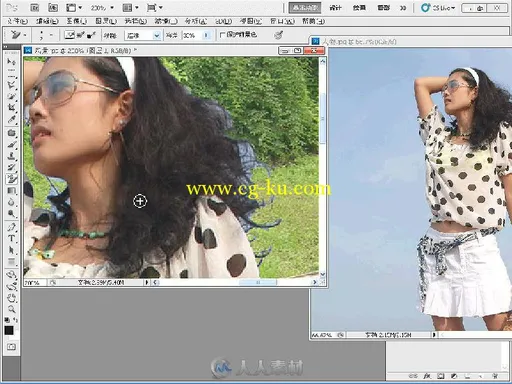
Task: Open the Arrange Documents dropdown
Action: 131,7
